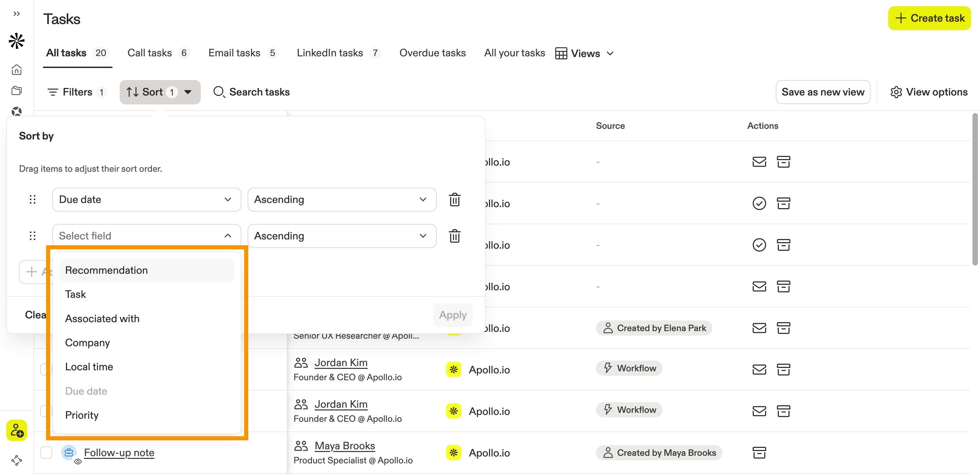The width and height of the screenshot is (980, 474).
Task: Select Priority from the field list
Action: (82, 415)
